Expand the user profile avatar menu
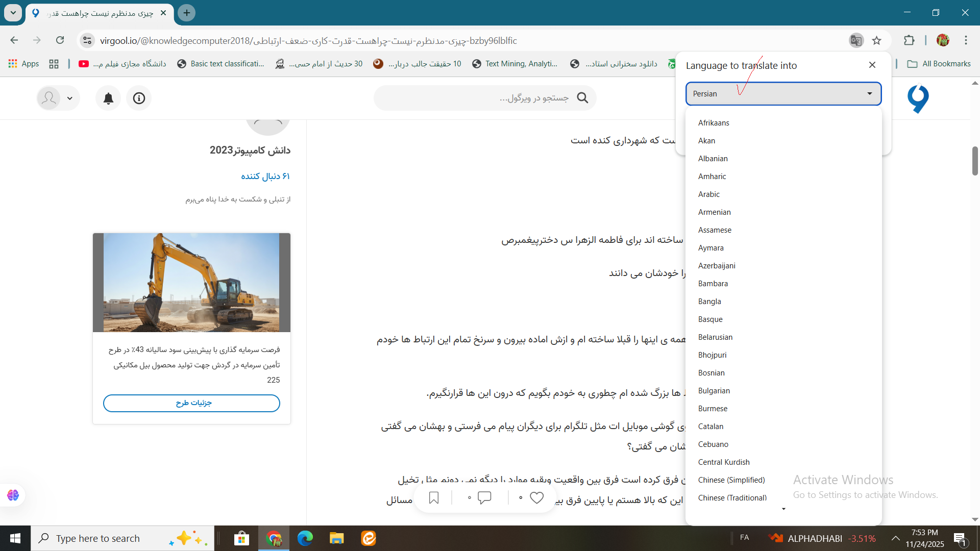This screenshot has width=980, height=551. pos(58,98)
